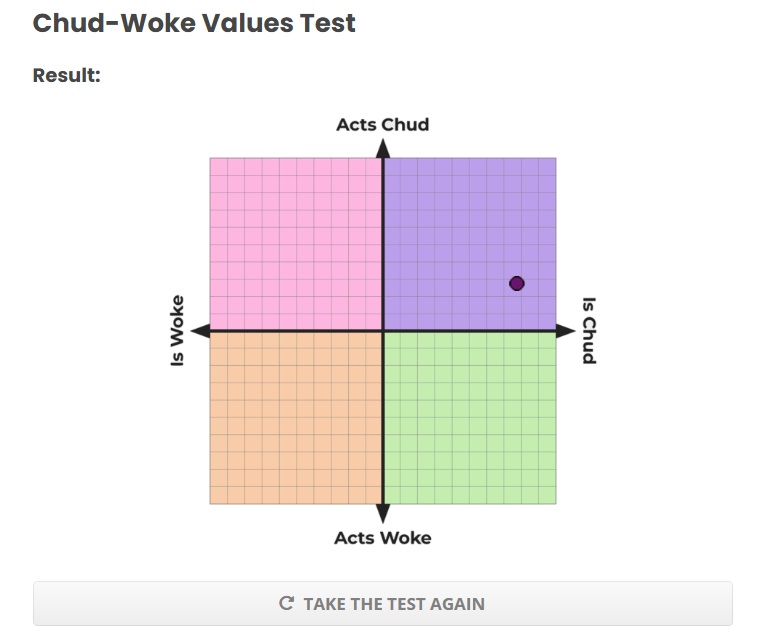Screen dimensions: 760x633
Task: Click the center origin of the chart axes
Action: [x=383, y=331]
